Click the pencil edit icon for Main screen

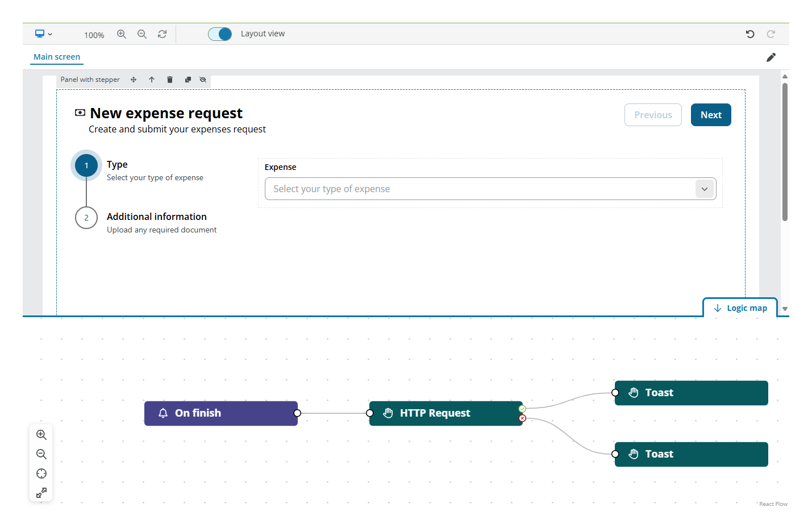771,57
